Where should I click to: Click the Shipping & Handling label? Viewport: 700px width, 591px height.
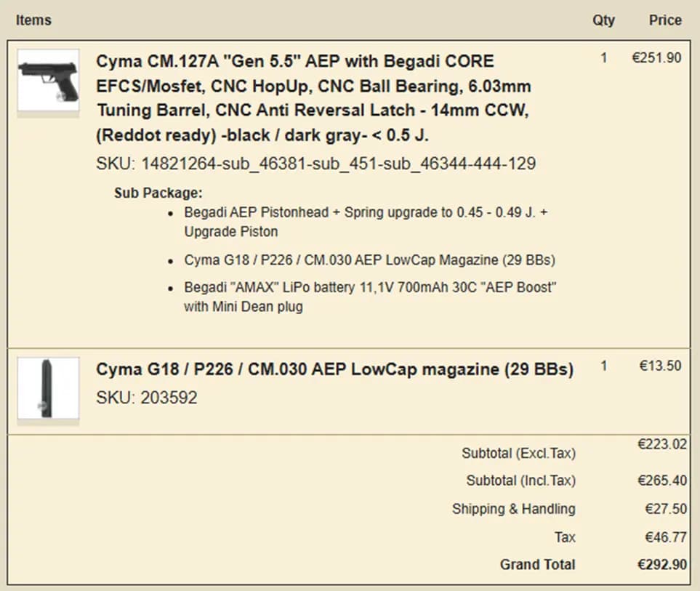(513, 509)
